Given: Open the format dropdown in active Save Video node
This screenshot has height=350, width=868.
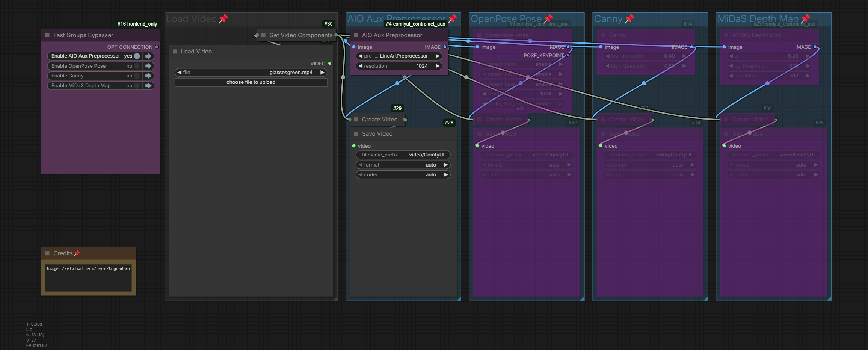Looking at the screenshot, I should tap(403, 165).
